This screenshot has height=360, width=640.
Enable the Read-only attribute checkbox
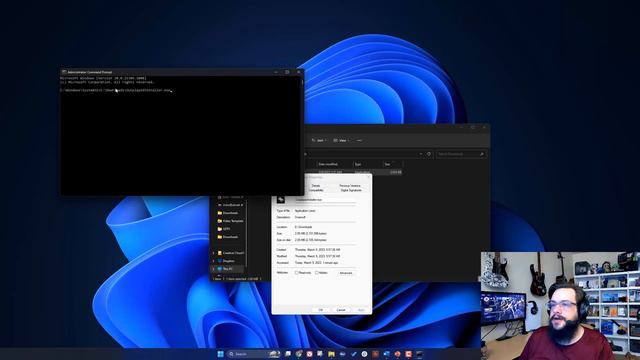point(296,273)
